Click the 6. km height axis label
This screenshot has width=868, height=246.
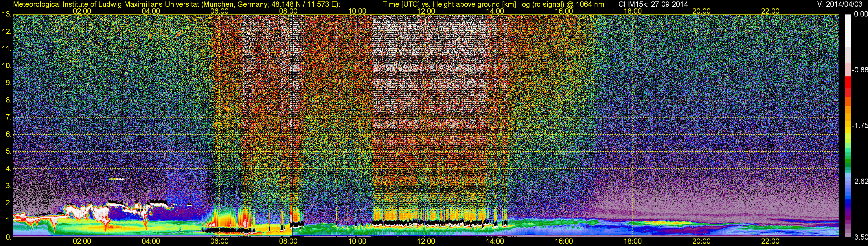click(8, 135)
